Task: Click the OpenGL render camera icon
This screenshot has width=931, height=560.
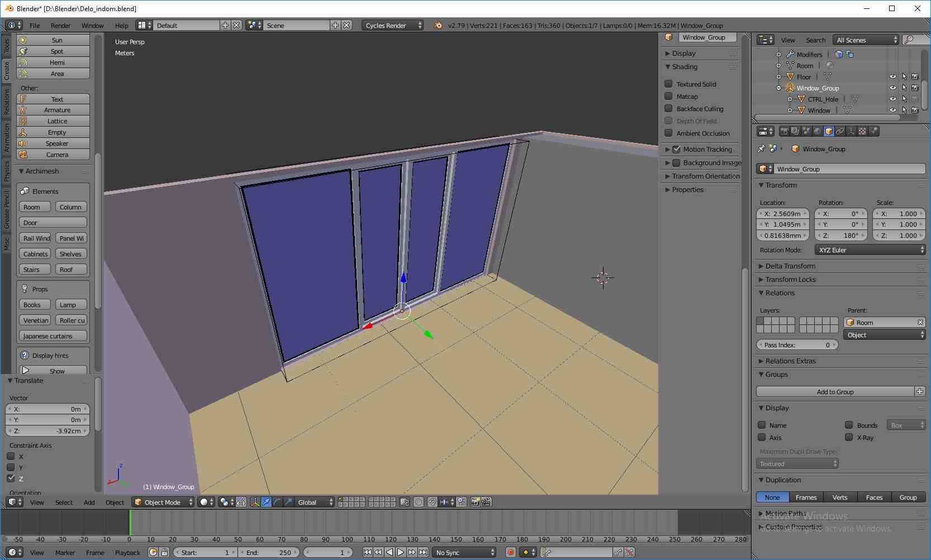Action: tap(476, 502)
